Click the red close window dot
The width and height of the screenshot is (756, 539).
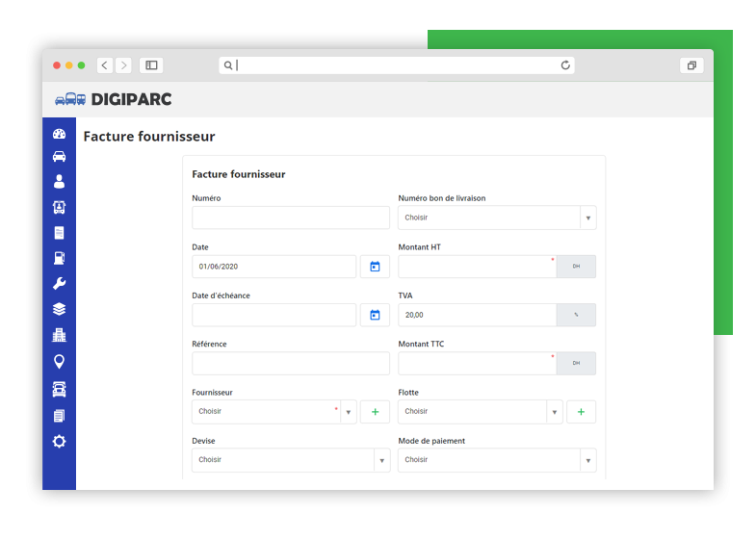pyautogui.click(x=57, y=65)
